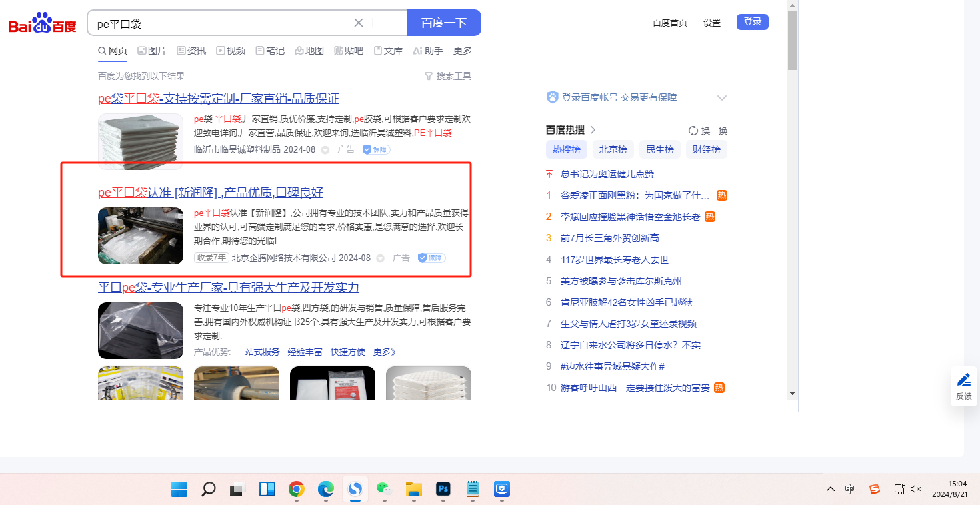Screen dimensions: 980x505
Task: Open the 搜索工具 filter options
Action: pos(448,76)
